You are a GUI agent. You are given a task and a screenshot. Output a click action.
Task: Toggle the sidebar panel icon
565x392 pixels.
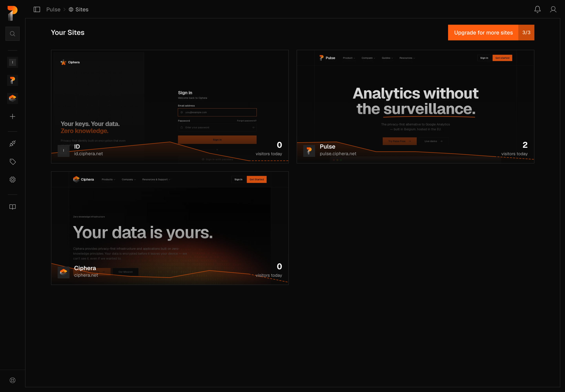(37, 10)
